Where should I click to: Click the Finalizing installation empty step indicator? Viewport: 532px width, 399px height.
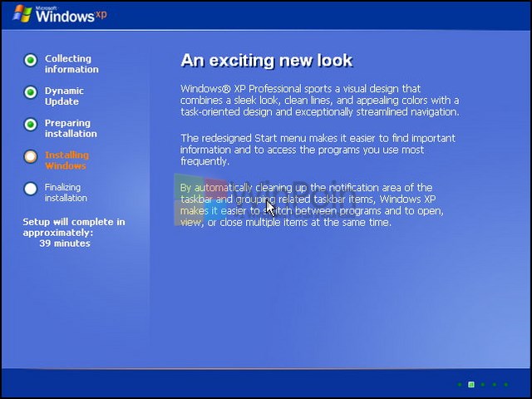pos(31,189)
